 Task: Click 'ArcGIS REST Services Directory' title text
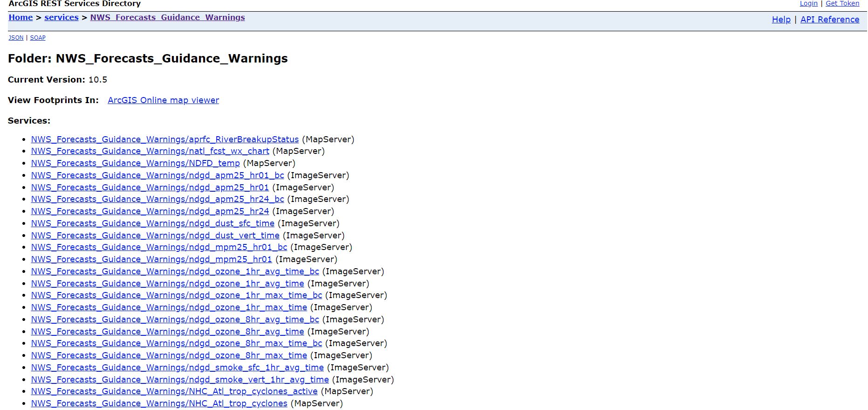(x=75, y=4)
